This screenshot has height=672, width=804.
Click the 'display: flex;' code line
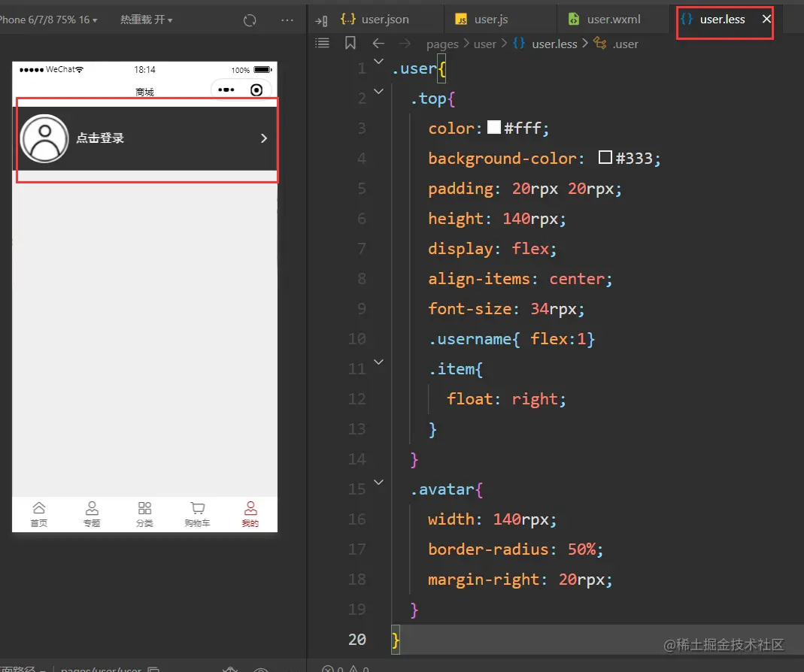click(x=492, y=249)
